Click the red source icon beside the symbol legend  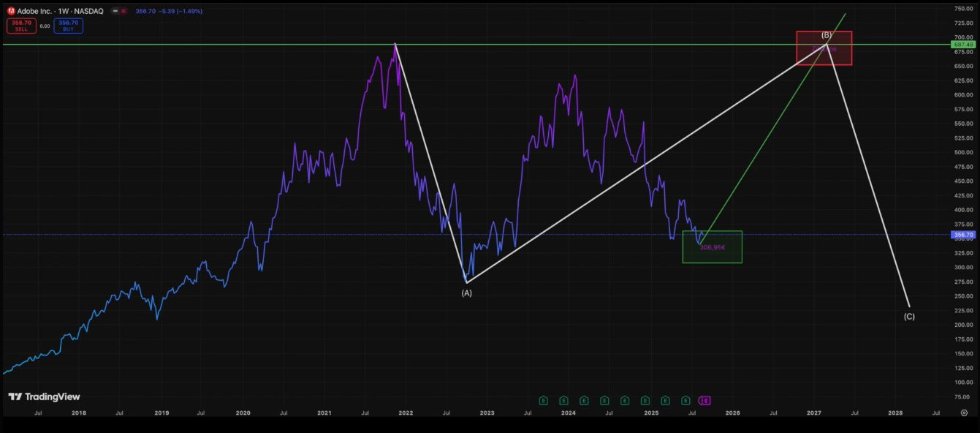124,11
